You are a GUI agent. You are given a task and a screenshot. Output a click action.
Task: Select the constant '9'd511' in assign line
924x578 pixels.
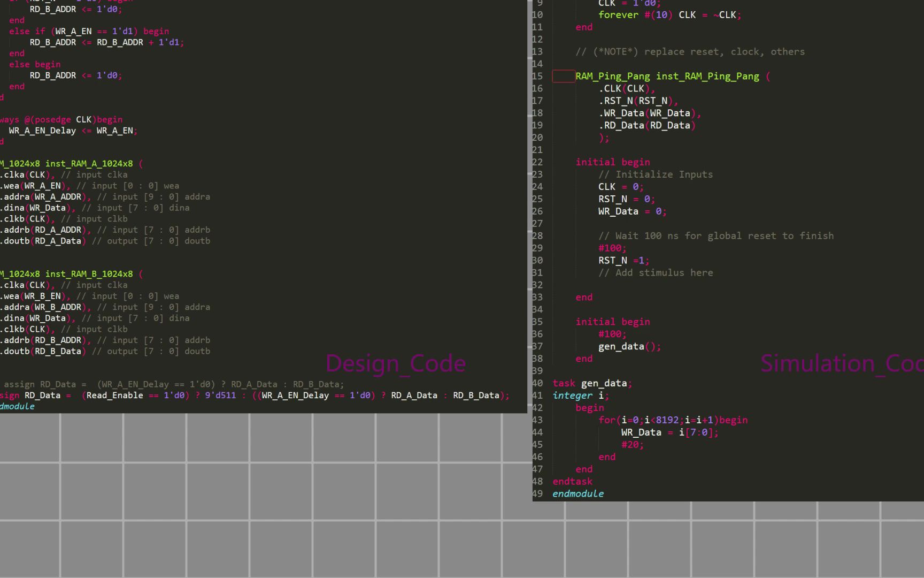pos(220,396)
